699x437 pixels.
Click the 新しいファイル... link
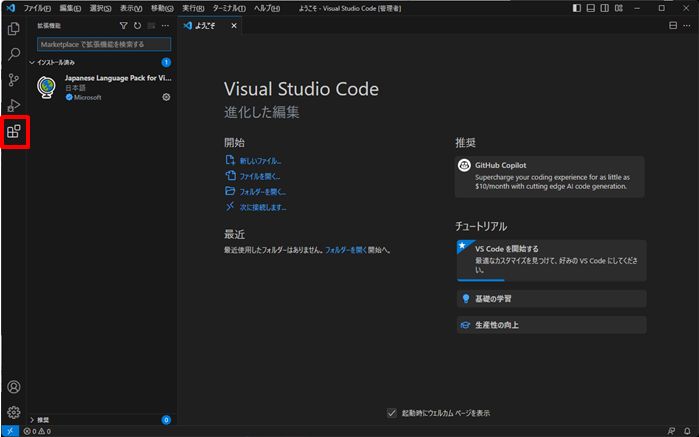260,161
